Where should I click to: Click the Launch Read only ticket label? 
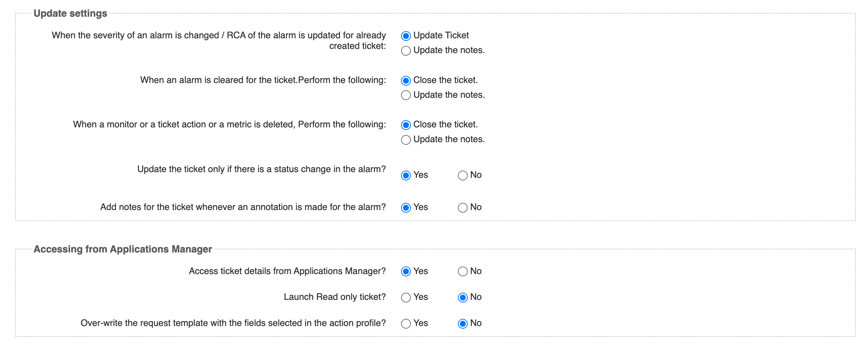[x=335, y=297]
